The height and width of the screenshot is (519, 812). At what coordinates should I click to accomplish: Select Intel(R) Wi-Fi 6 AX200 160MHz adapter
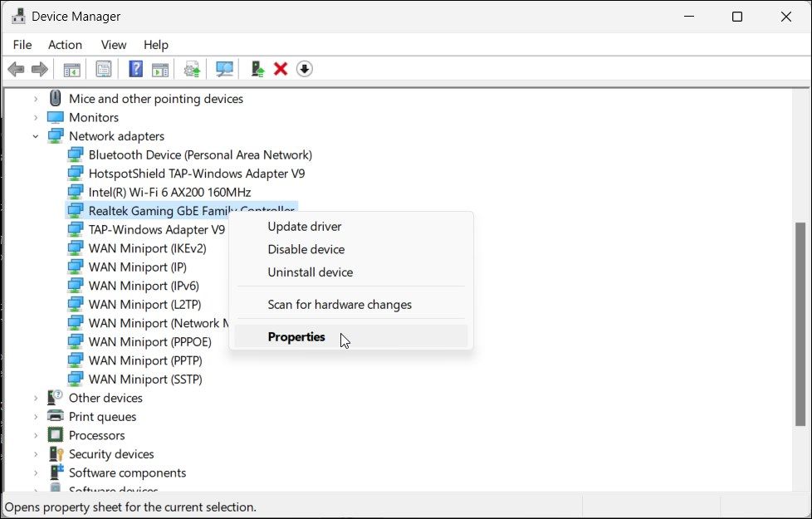pos(169,193)
